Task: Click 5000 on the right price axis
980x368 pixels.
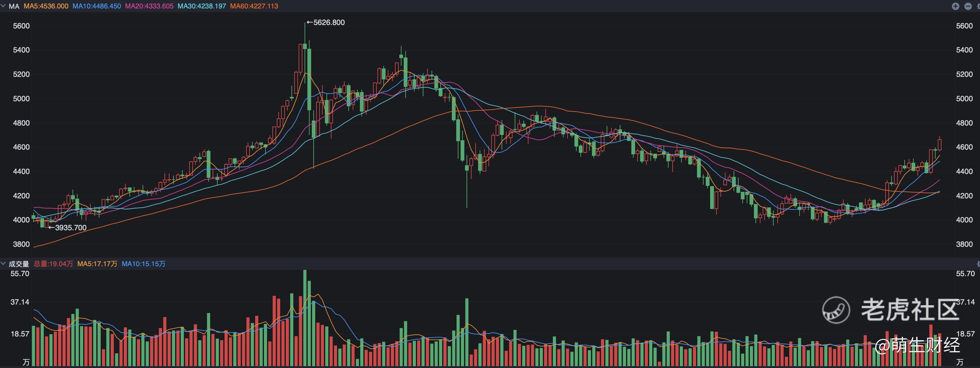Action: point(964,99)
